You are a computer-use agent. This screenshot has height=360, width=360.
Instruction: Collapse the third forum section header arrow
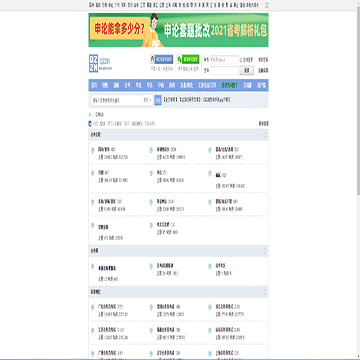[x=265, y=292]
